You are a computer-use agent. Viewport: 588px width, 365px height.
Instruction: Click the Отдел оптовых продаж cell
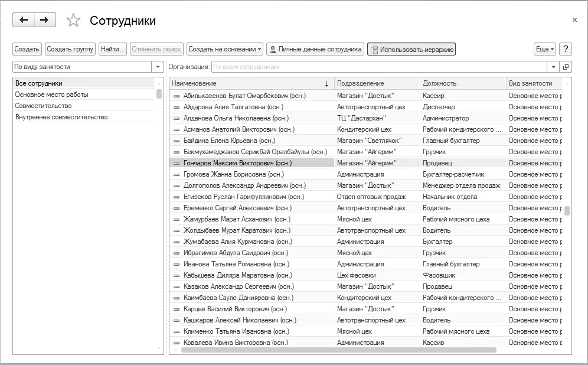click(x=377, y=197)
